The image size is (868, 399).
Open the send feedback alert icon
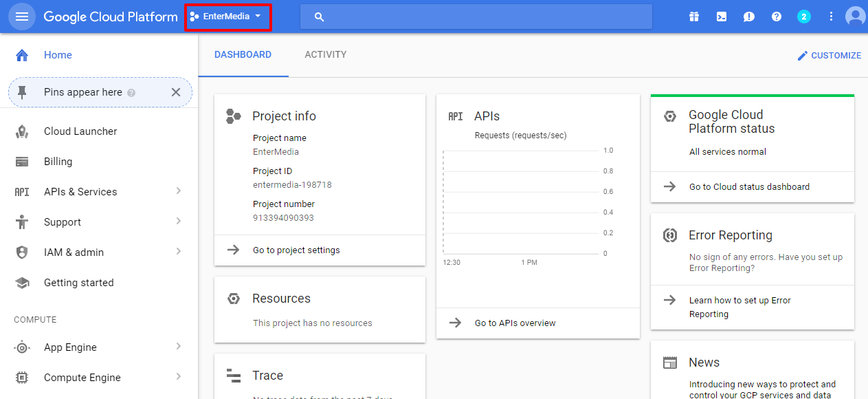pos(749,17)
